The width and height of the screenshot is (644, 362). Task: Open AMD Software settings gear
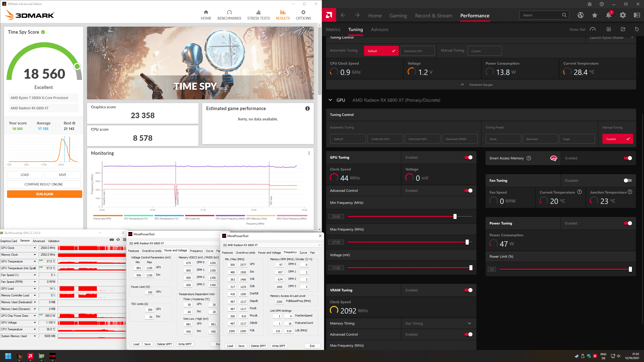click(x=623, y=15)
